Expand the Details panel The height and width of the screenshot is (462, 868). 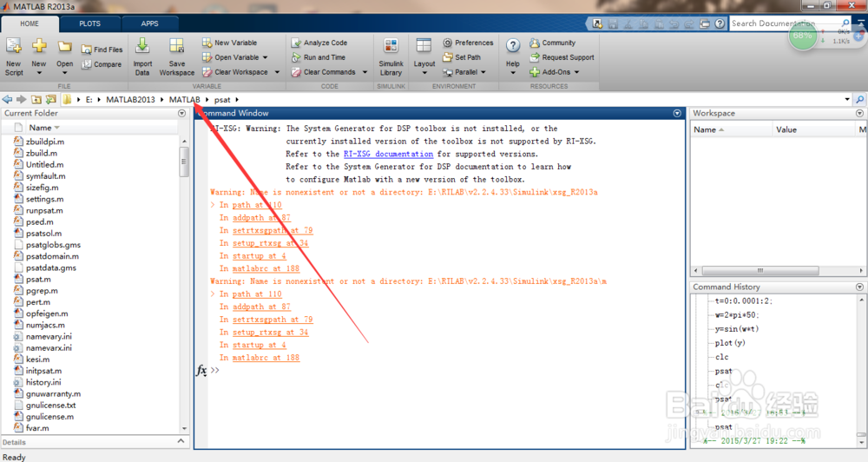(181, 441)
